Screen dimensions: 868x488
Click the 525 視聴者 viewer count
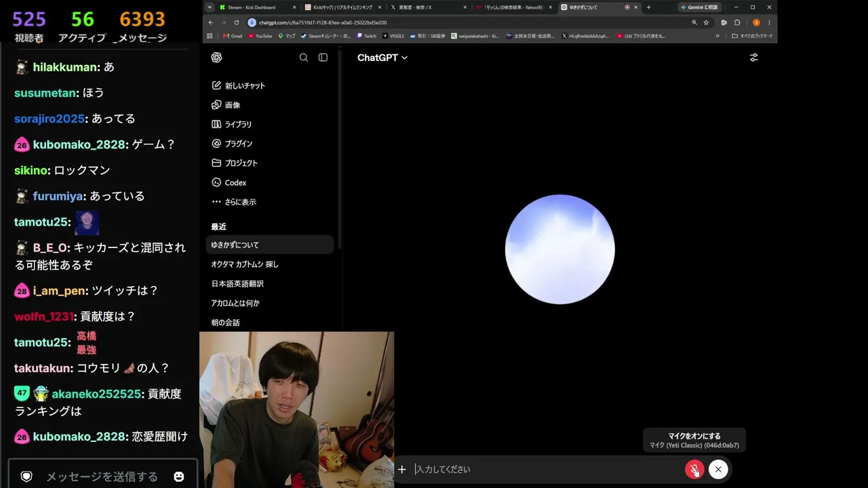[x=29, y=27]
